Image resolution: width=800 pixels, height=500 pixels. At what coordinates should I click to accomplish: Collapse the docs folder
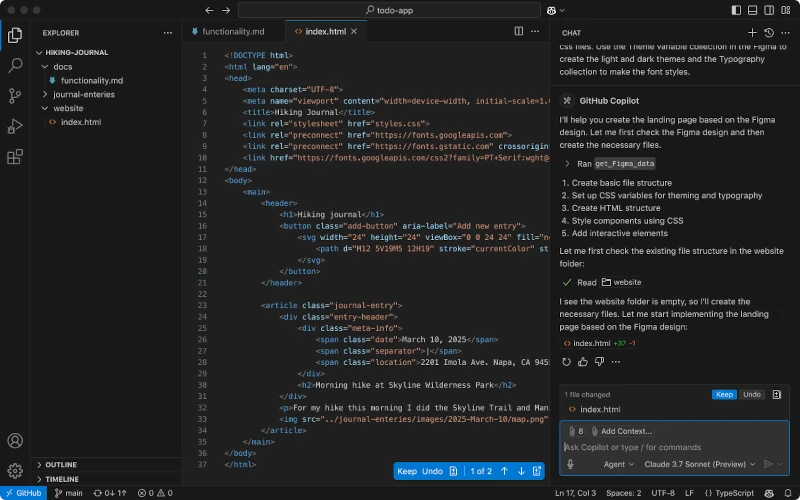(62, 66)
